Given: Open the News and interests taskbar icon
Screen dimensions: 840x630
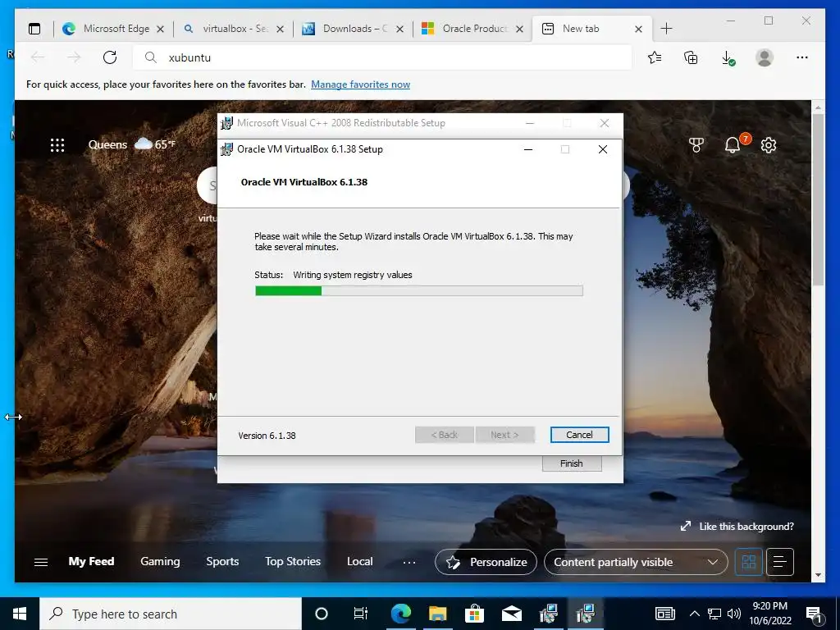Looking at the screenshot, I should 665,614.
